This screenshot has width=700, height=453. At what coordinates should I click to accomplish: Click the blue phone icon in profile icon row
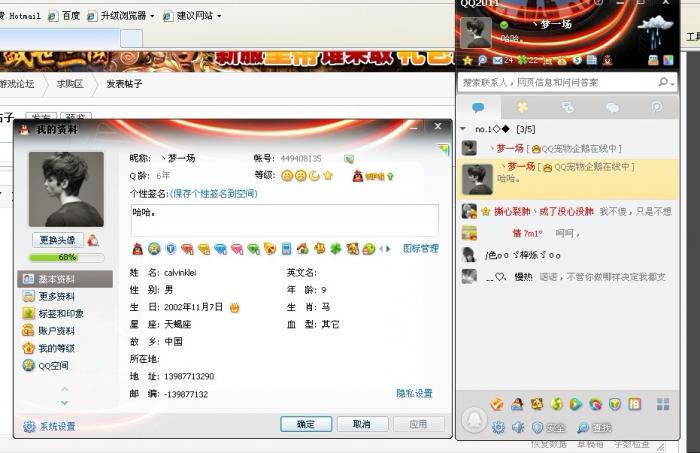coord(286,249)
